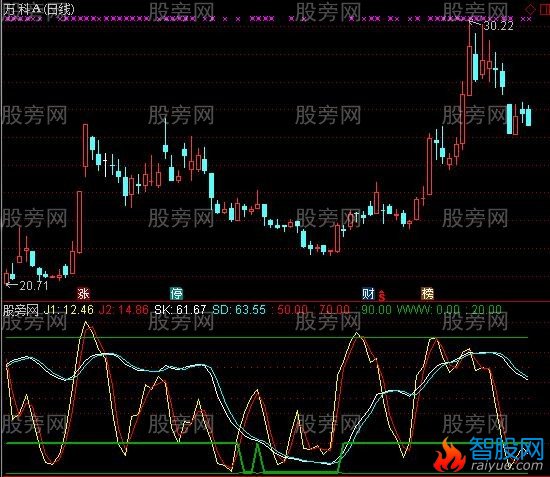Viewport: 550px width, 477px height.
Task: Click the 股旁网 indicator name label
Action: pyautogui.click(x=20, y=310)
